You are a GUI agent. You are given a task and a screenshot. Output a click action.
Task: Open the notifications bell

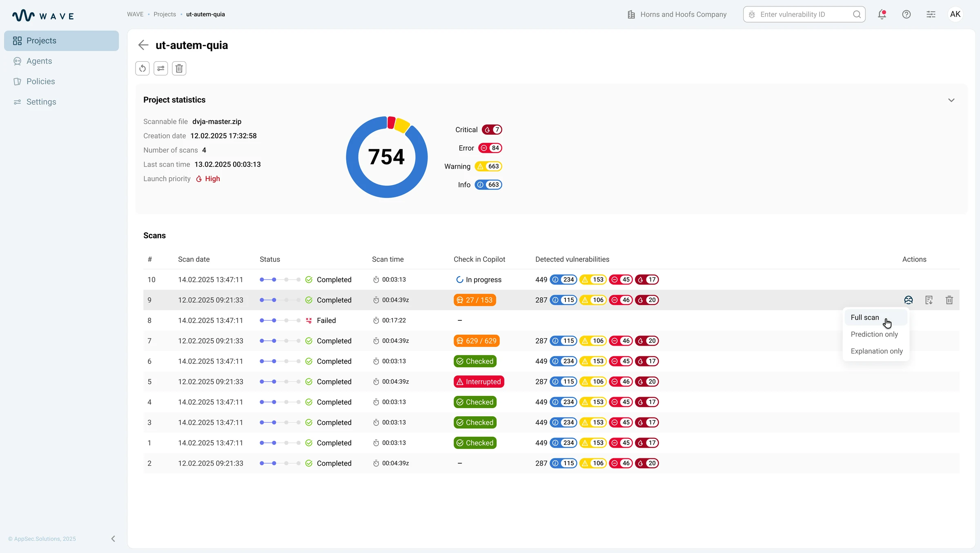(882, 14)
